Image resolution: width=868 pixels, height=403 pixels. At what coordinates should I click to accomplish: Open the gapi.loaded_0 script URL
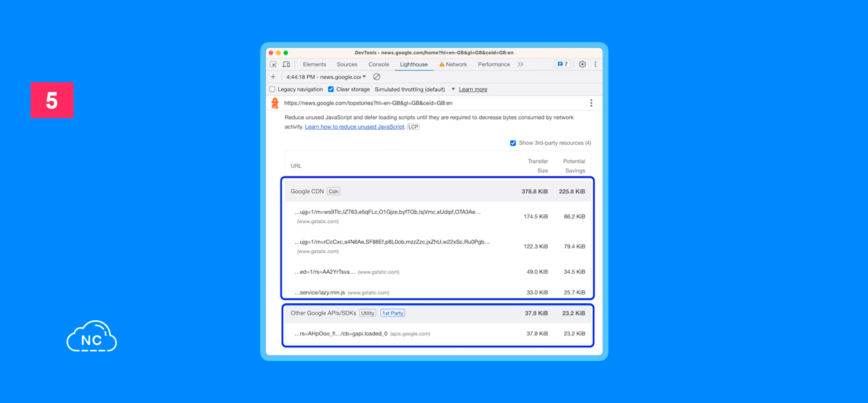pos(340,334)
